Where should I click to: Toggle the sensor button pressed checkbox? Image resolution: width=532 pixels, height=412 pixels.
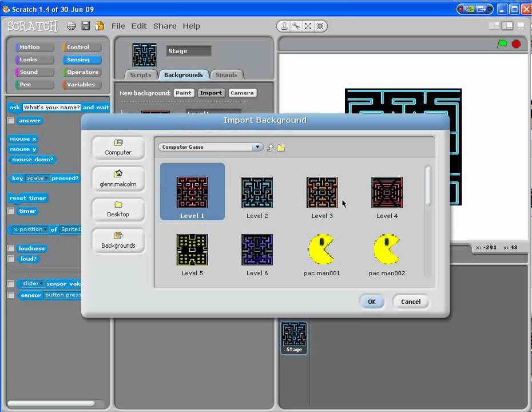11,295
